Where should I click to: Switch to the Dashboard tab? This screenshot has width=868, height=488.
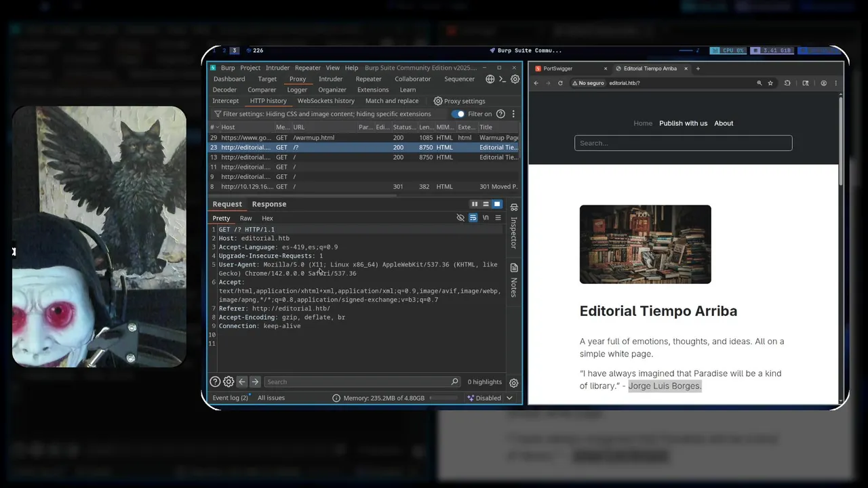[229, 79]
